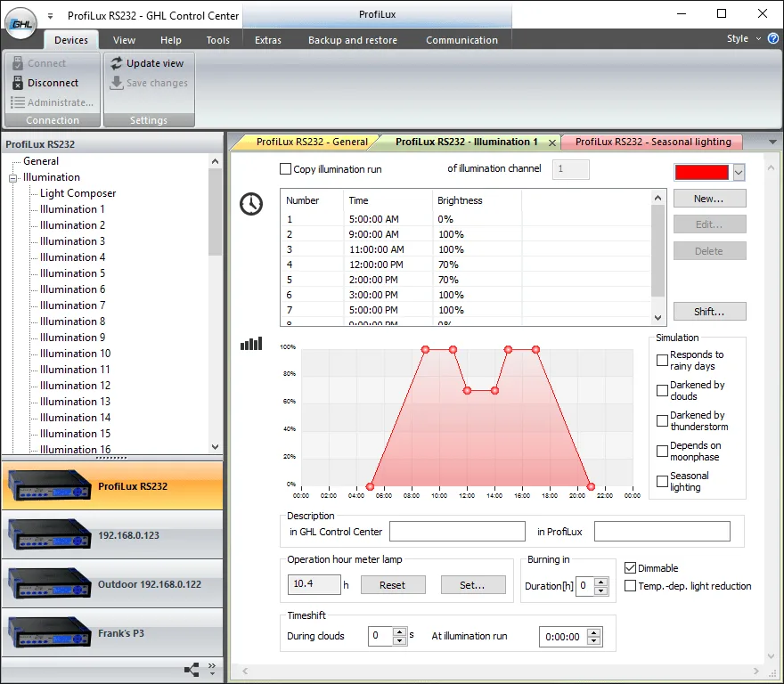Screen dimensions: 784x684
Task: Toggle Copy illumination run checkbox
Action: [285, 169]
